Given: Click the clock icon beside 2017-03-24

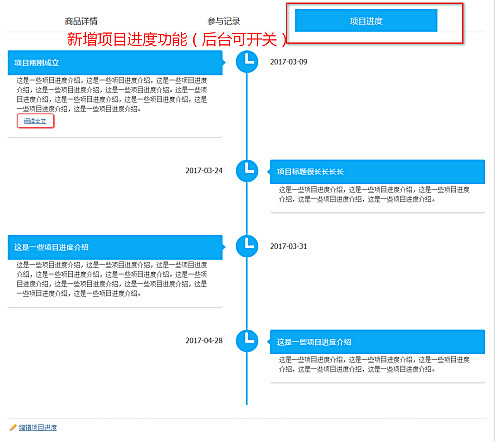Looking at the screenshot, I should coord(247,171).
